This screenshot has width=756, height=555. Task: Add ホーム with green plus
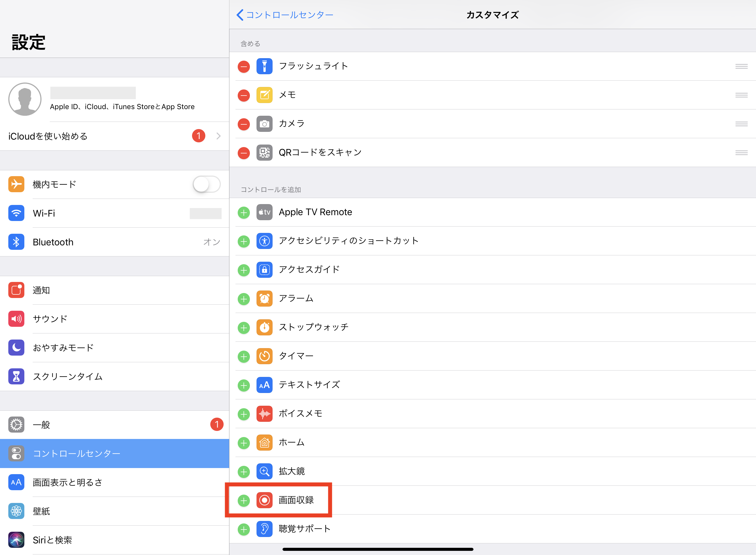pos(244,443)
